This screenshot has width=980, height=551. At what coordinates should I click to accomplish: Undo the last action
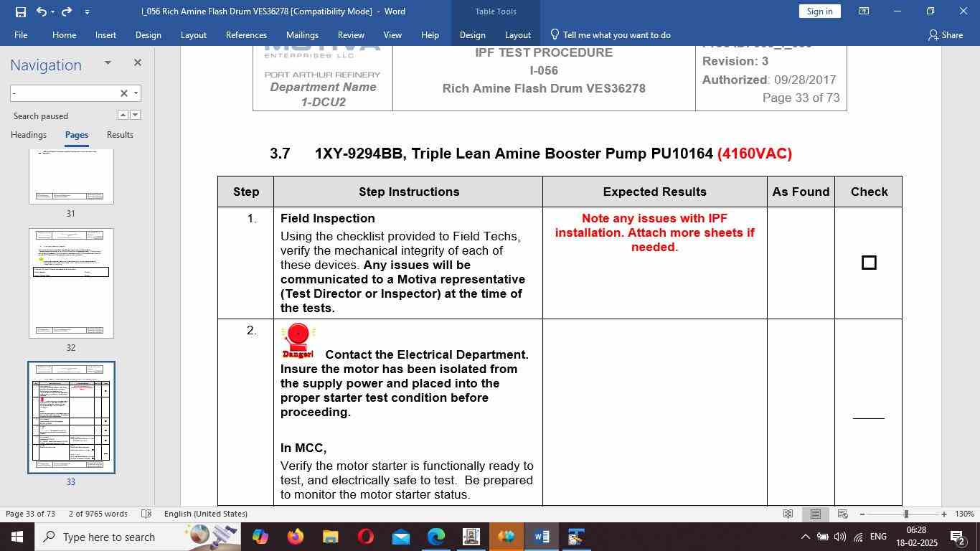click(41, 11)
